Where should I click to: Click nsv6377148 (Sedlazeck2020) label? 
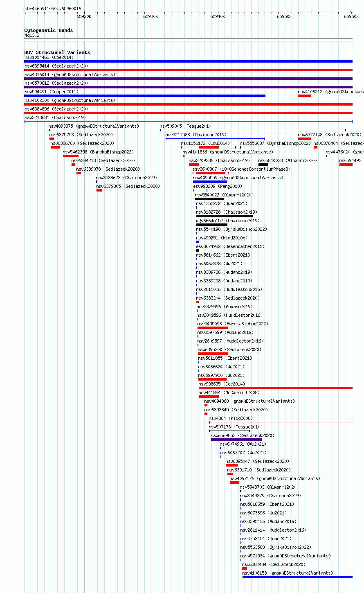[330, 135]
